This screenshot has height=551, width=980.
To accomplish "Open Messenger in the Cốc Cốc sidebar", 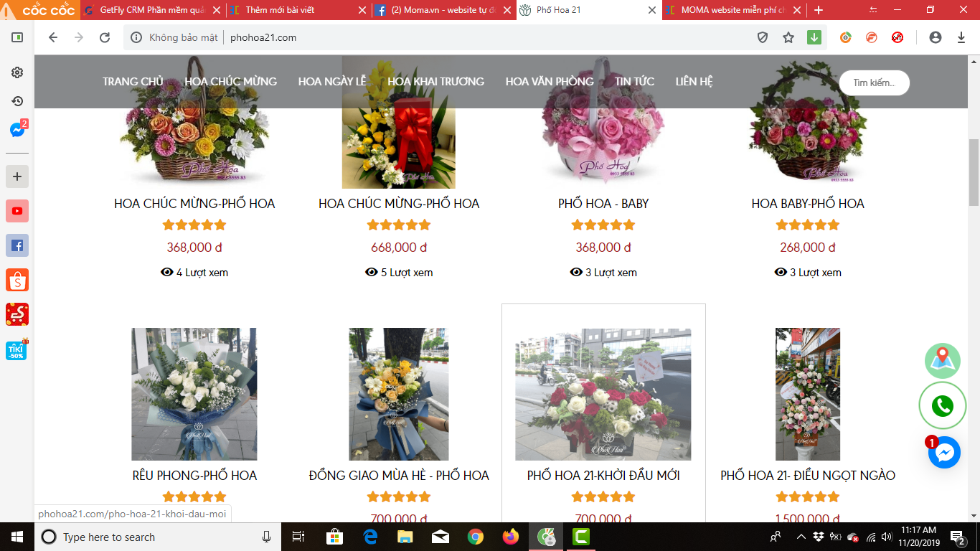I will (17, 130).
